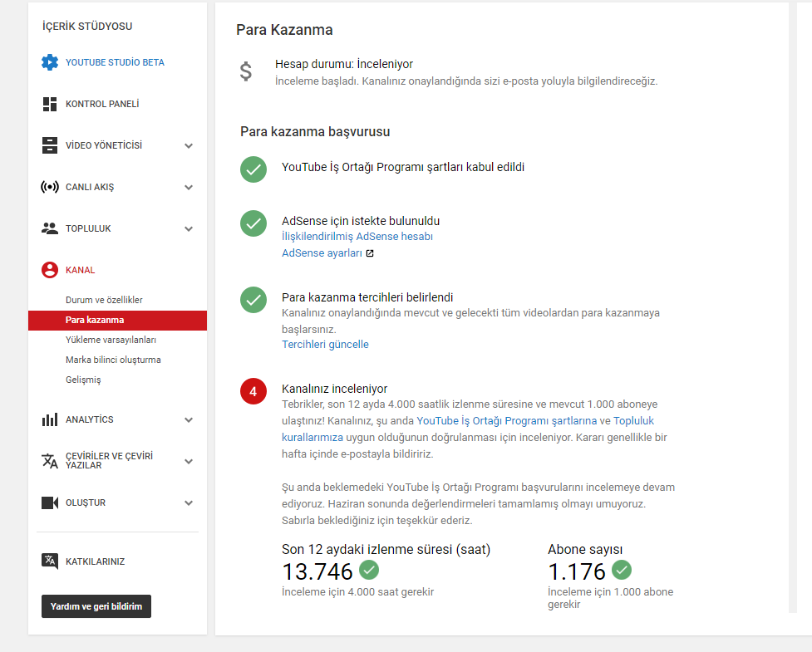The image size is (812, 652).
Task: Click the Canlı Akış broadcast icon
Action: 50,187
